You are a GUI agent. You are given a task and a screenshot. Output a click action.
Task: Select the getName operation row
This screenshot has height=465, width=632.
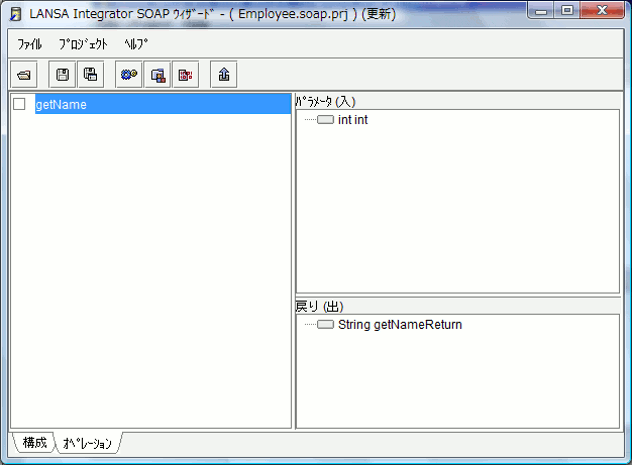tap(163, 104)
